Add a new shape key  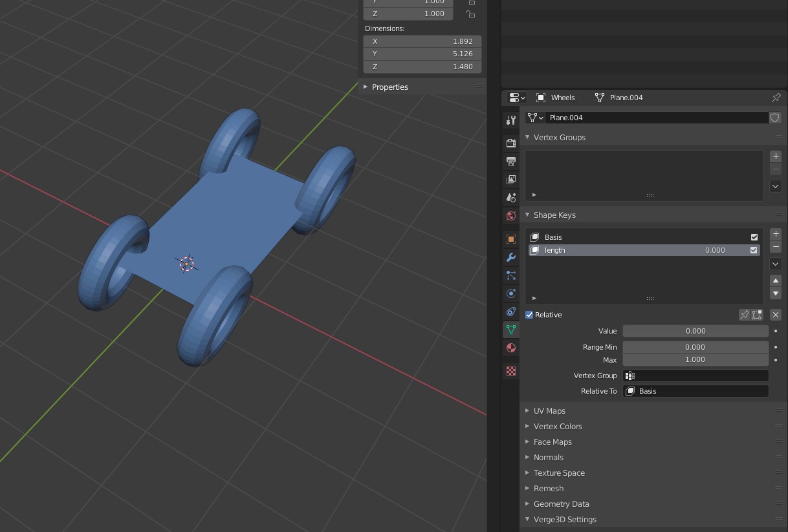pyautogui.click(x=776, y=234)
